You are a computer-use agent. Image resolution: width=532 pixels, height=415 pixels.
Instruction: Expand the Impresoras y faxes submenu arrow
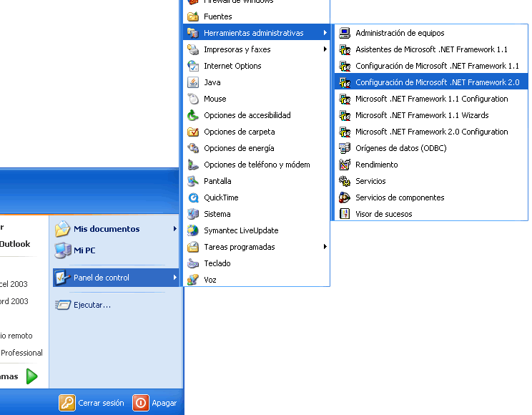tap(325, 49)
